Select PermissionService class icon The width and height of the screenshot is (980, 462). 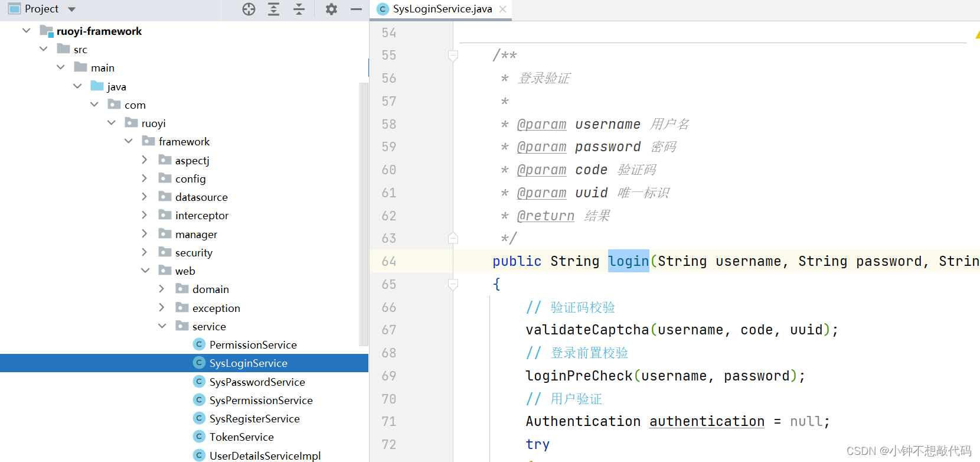(x=199, y=344)
